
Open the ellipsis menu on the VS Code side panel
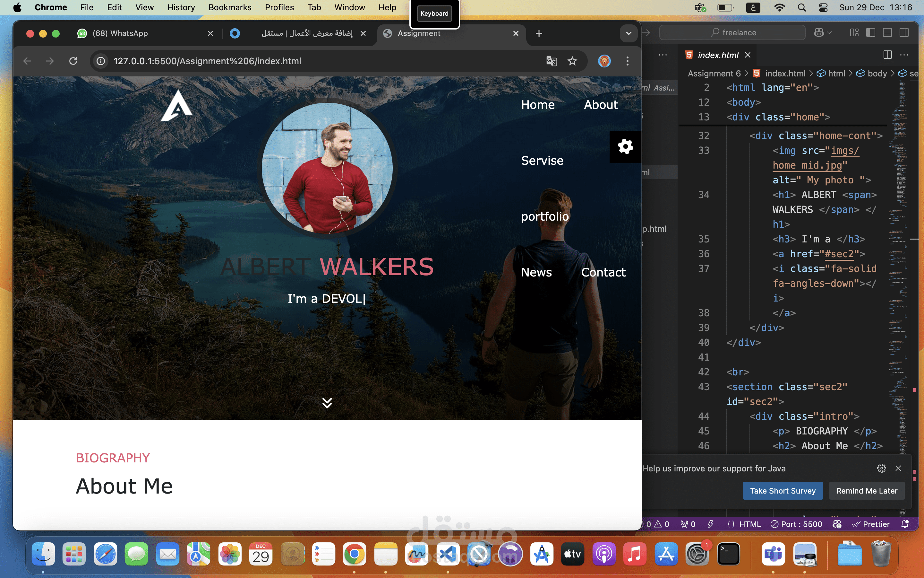pyautogui.click(x=663, y=55)
